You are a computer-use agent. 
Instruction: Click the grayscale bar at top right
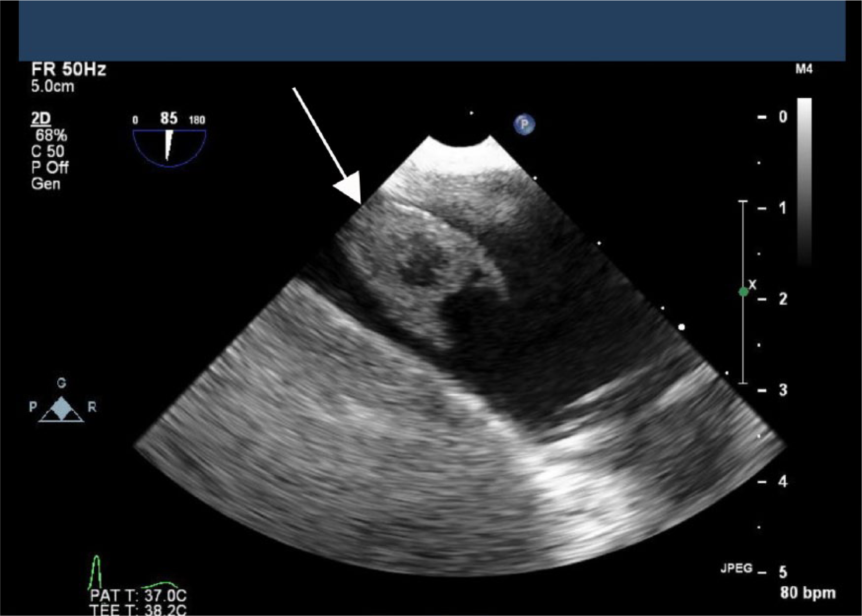pyautogui.click(x=804, y=182)
